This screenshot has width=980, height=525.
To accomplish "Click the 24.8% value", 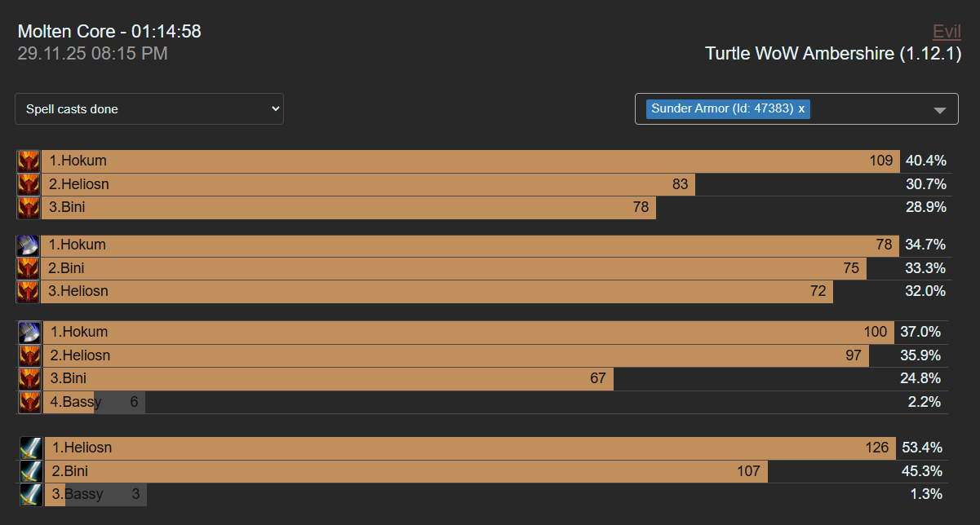I will (x=920, y=379).
